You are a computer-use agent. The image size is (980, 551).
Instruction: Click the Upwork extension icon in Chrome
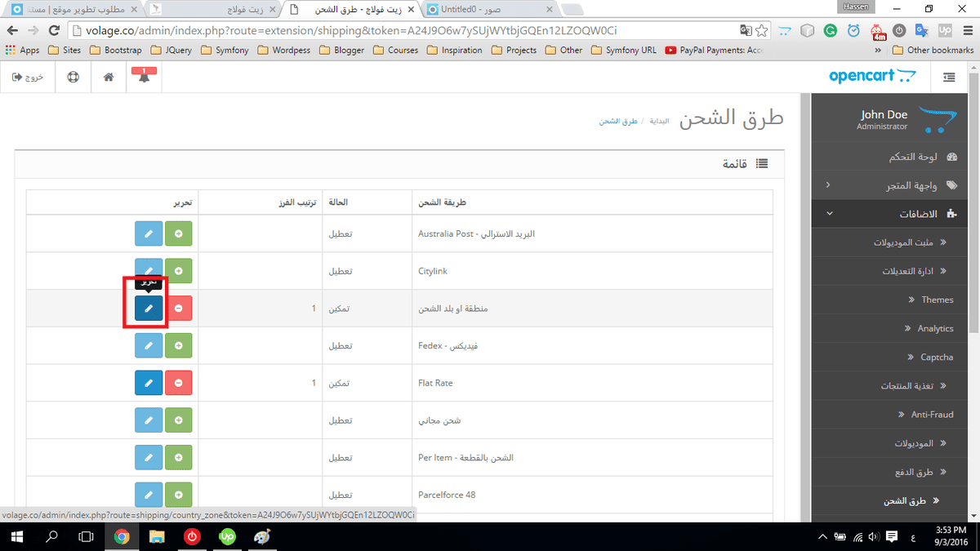tap(944, 30)
